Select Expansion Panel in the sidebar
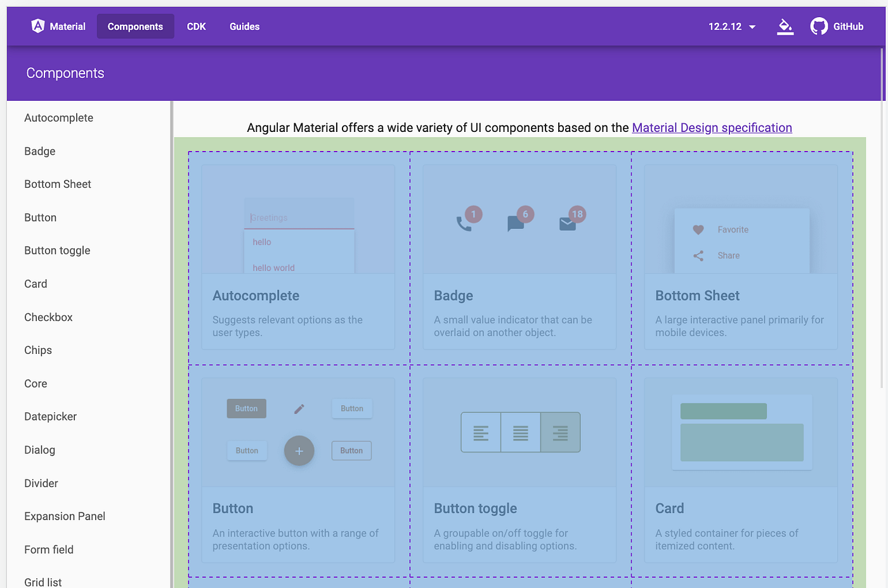Viewport: 888px width, 588px height. tap(65, 516)
